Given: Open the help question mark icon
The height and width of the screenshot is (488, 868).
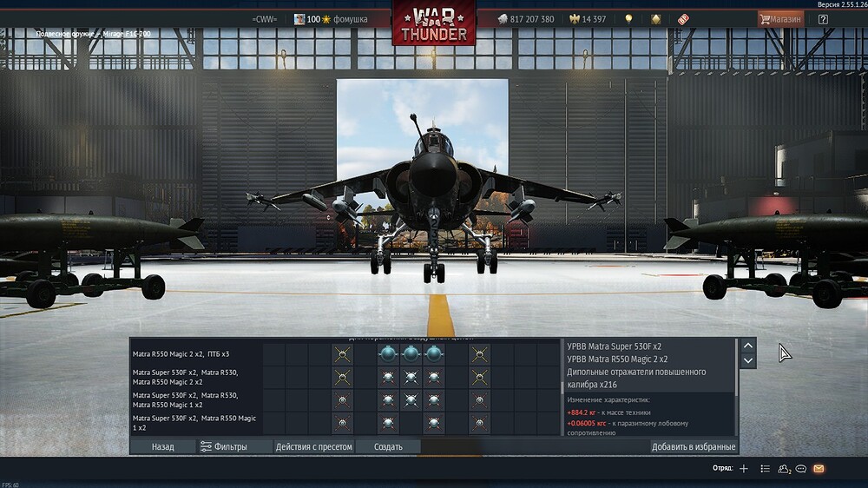Looking at the screenshot, I should click(823, 19).
